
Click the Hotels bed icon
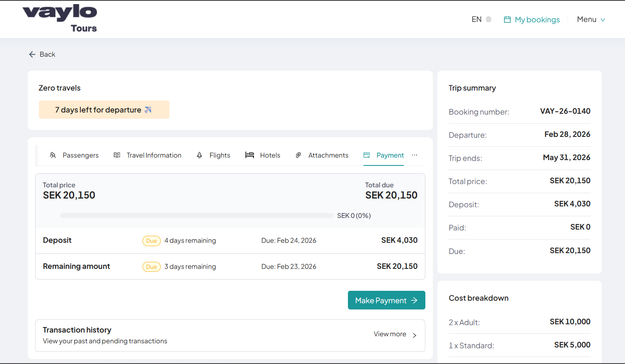[250, 155]
